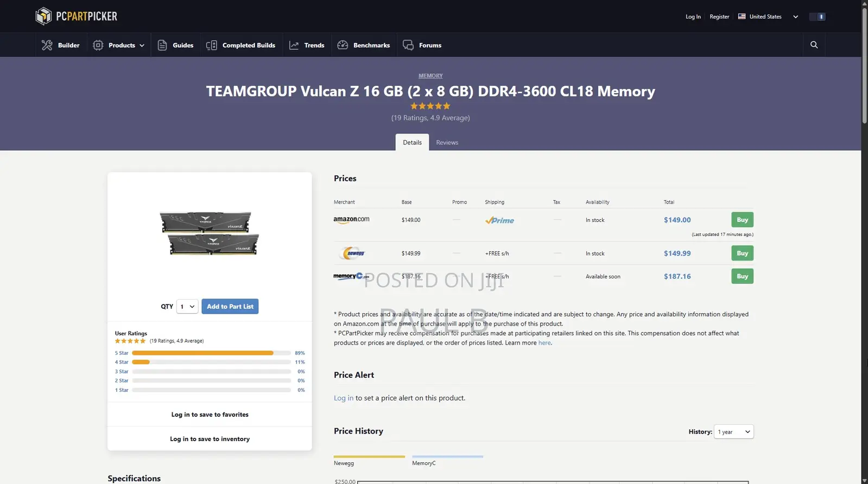Click the $187.16 MemoryC total price
This screenshot has width=868, height=484.
[677, 276]
